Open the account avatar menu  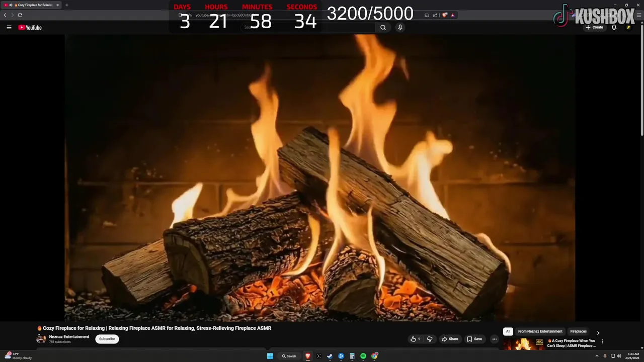click(x=628, y=27)
